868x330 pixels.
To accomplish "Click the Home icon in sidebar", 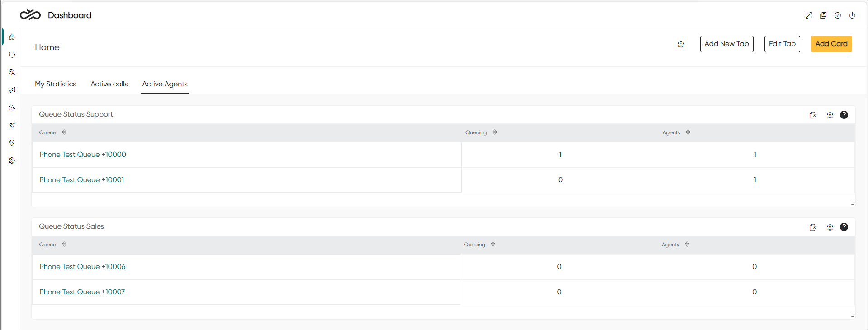I will [x=12, y=37].
